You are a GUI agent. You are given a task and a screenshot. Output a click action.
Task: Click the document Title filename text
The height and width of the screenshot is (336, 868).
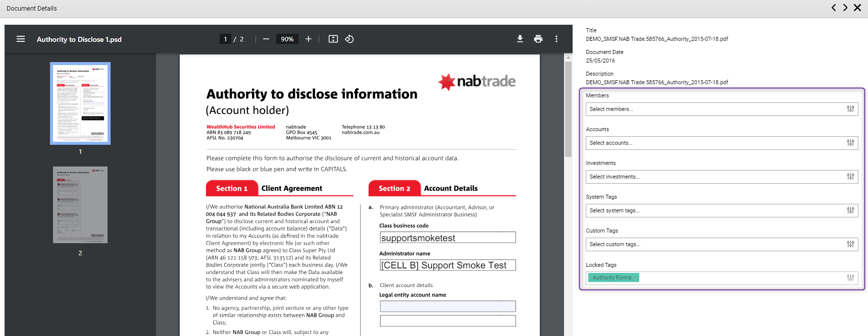coord(657,39)
